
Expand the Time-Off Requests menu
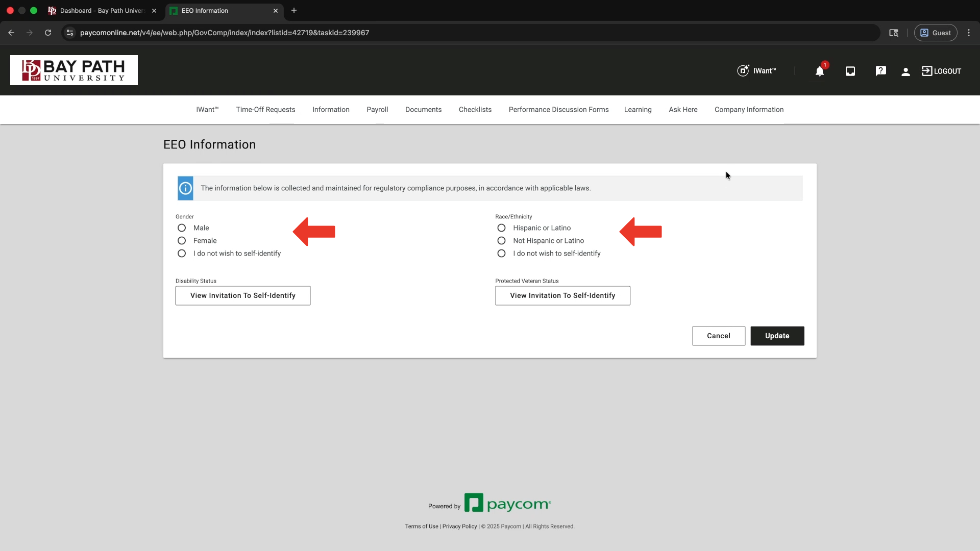click(x=265, y=110)
